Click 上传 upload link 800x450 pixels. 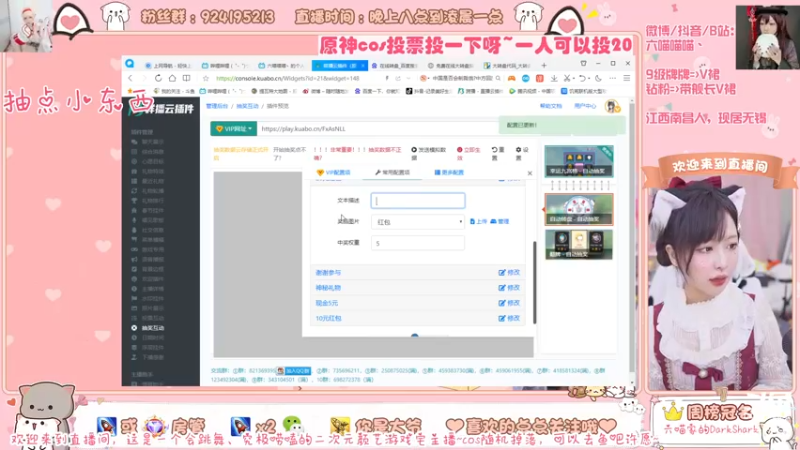(x=479, y=221)
